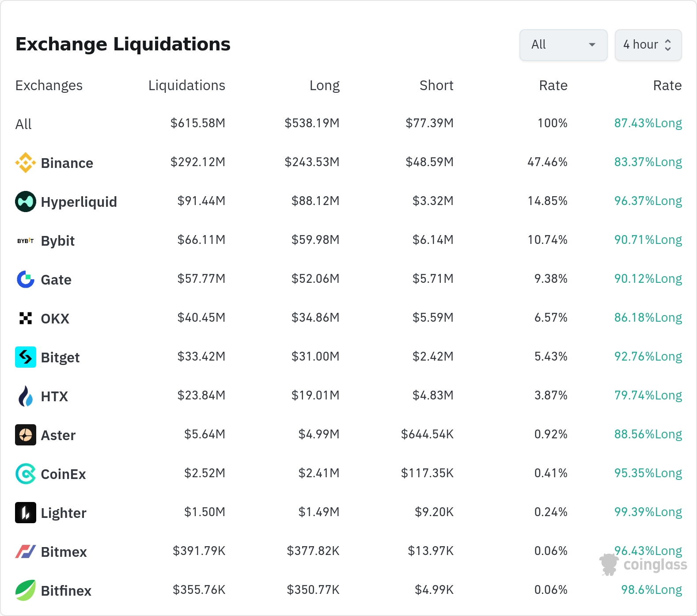Sort by the Short column header
The width and height of the screenshot is (697, 616).
(x=436, y=85)
